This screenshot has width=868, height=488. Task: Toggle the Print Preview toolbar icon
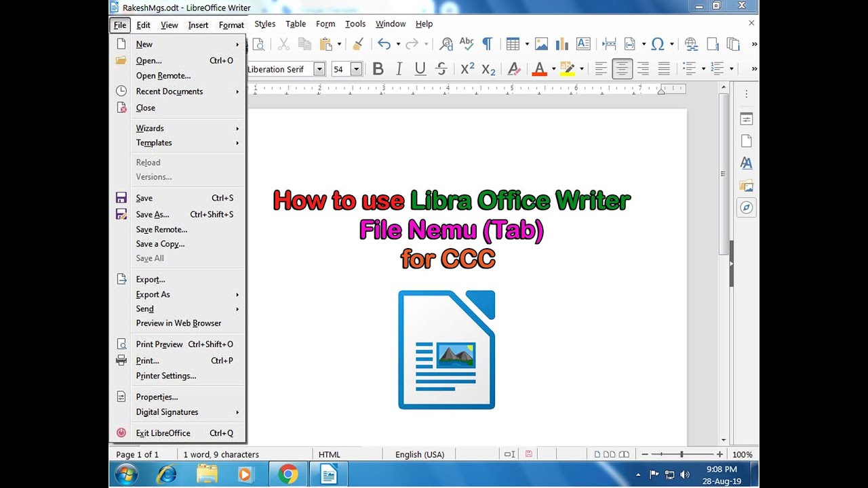[258, 44]
